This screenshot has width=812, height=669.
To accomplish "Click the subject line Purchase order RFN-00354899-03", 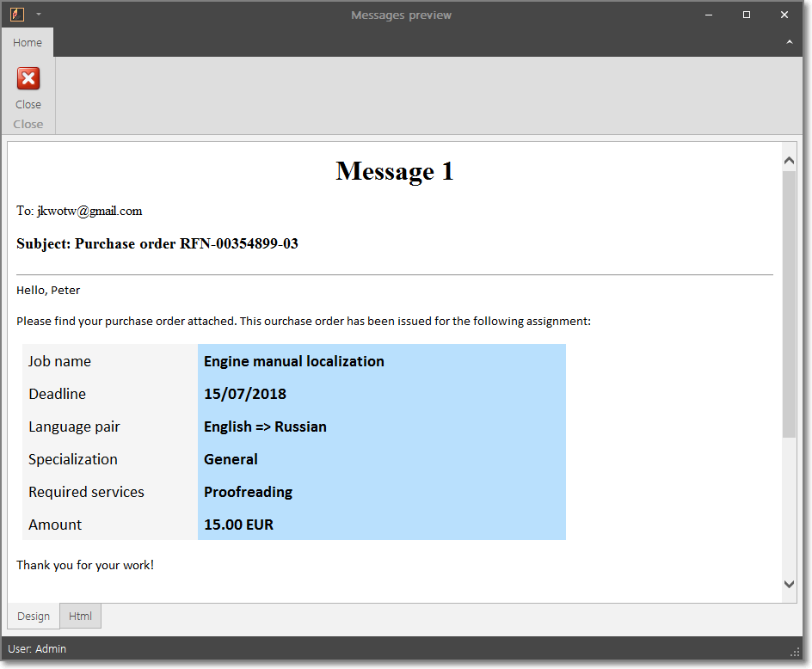I will tap(157, 244).
